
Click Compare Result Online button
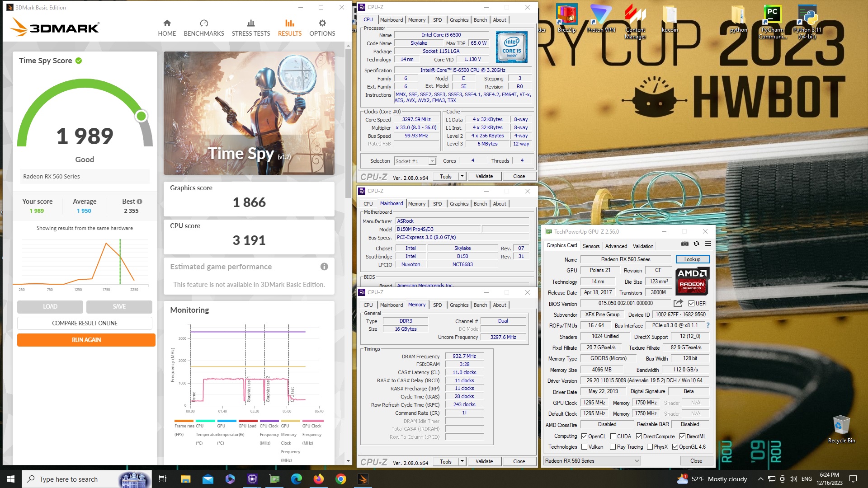pos(85,323)
